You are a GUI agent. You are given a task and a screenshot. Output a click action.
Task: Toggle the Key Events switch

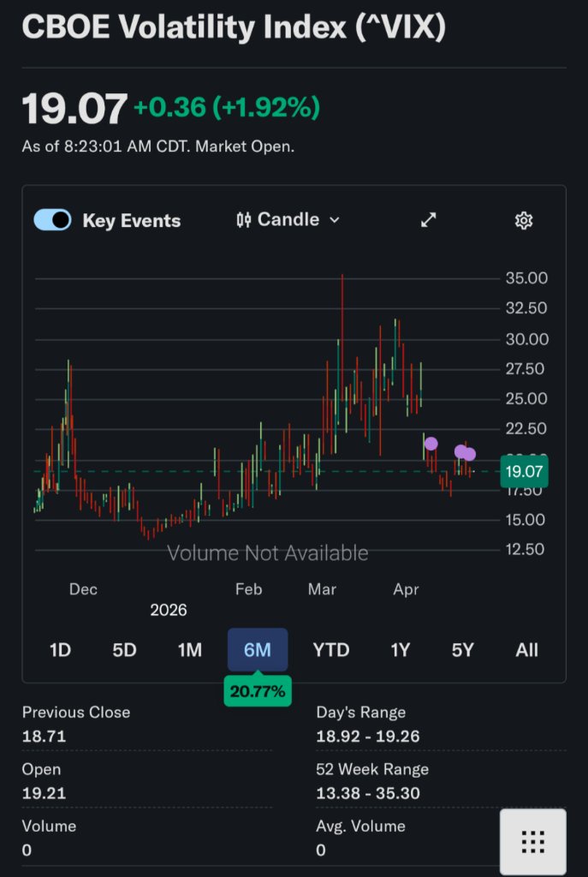(52, 220)
